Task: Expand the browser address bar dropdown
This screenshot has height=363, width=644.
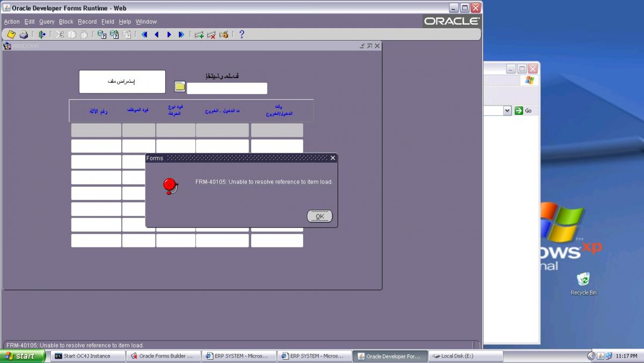Action: (x=507, y=111)
